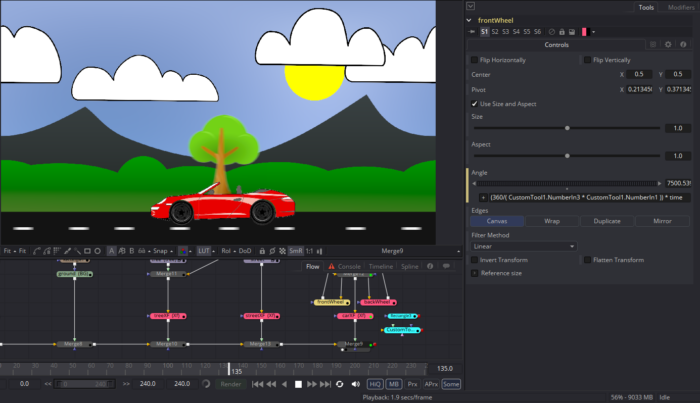Open the LUT dropdown arrow
Image resolution: width=700 pixels, height=403 pixels.
[213, 251]
